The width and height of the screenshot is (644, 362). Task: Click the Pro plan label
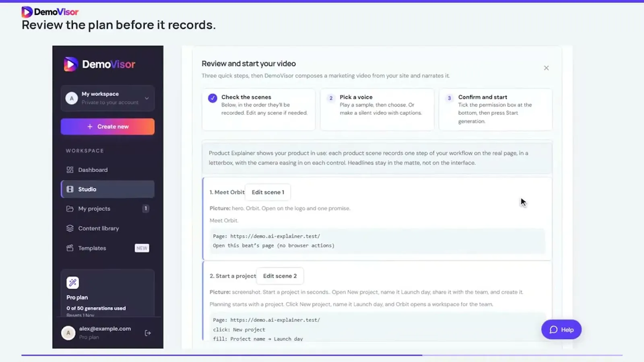(77, 297)
